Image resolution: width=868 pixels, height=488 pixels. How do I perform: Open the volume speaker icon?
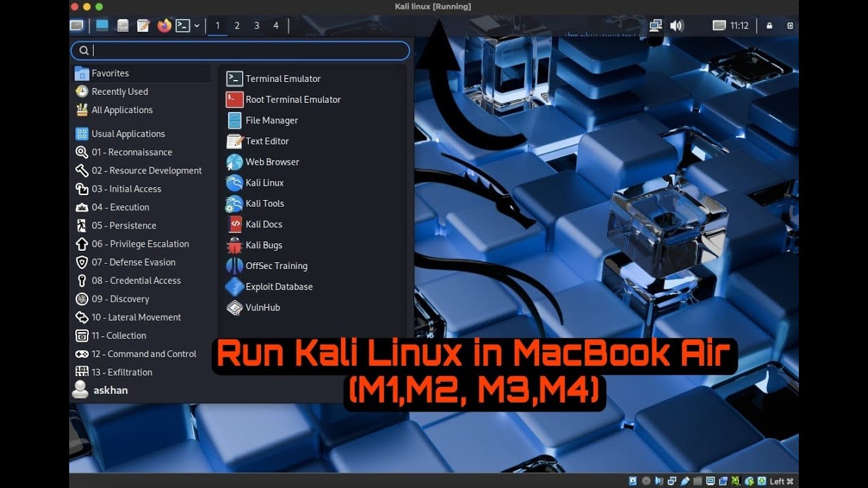coord(676,26)
